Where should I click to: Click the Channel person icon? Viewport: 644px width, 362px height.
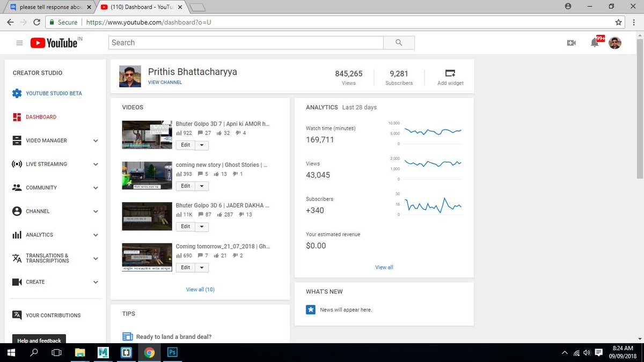coord(17,211)
